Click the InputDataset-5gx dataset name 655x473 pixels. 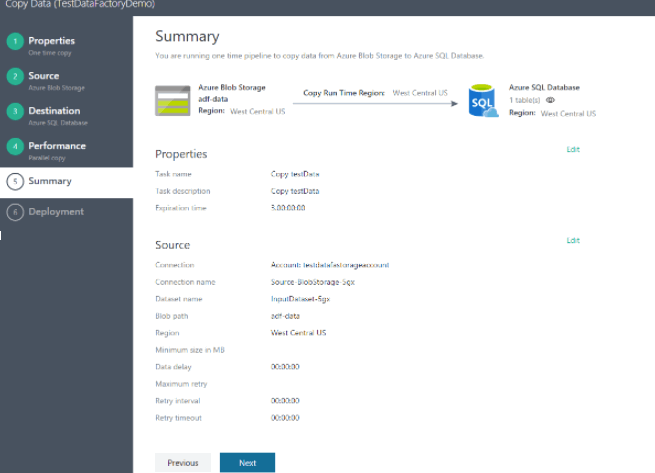pos(300,299)
